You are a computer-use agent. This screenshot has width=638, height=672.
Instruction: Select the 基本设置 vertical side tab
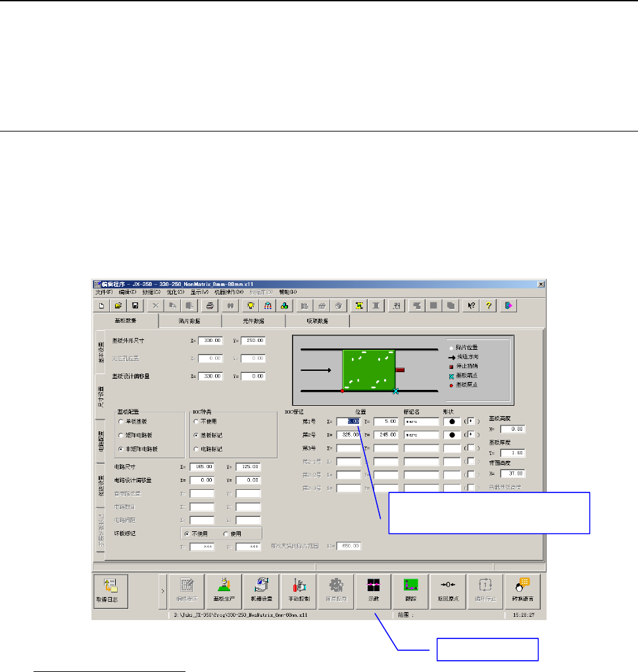101,352
